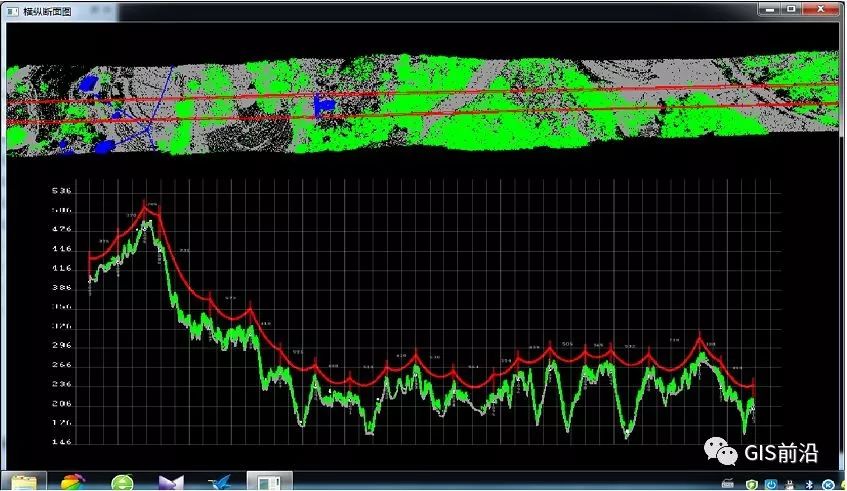The height and width of the screenshot is (491, 847).
Task: Select the active profile window taskbar button
Action: coord(269,482)
